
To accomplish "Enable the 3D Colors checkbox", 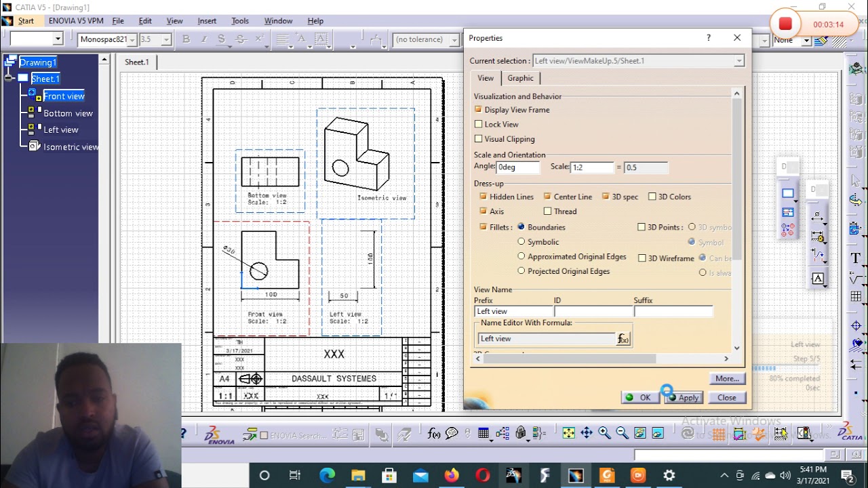I will coord(652,197).
